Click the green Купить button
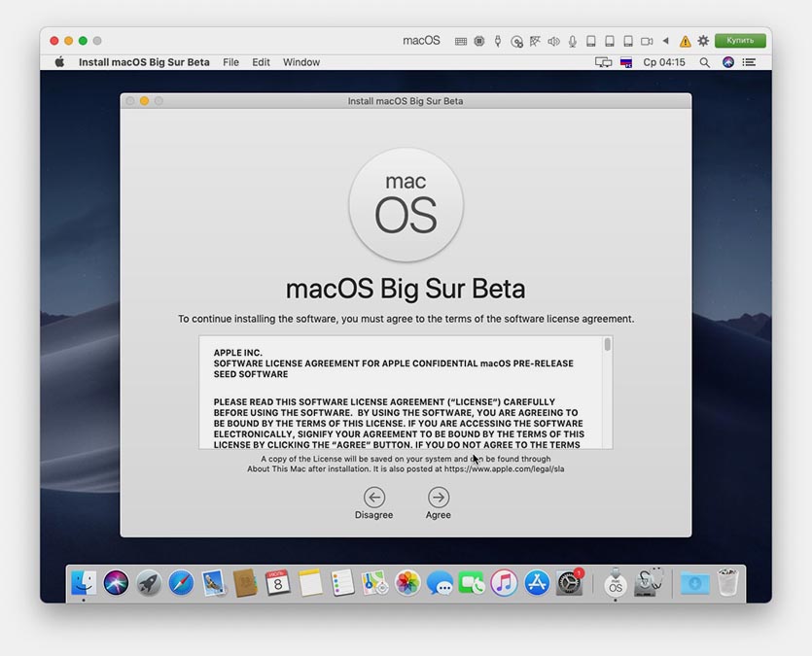This screenshot has width=812, height=656. click(740, 41)
